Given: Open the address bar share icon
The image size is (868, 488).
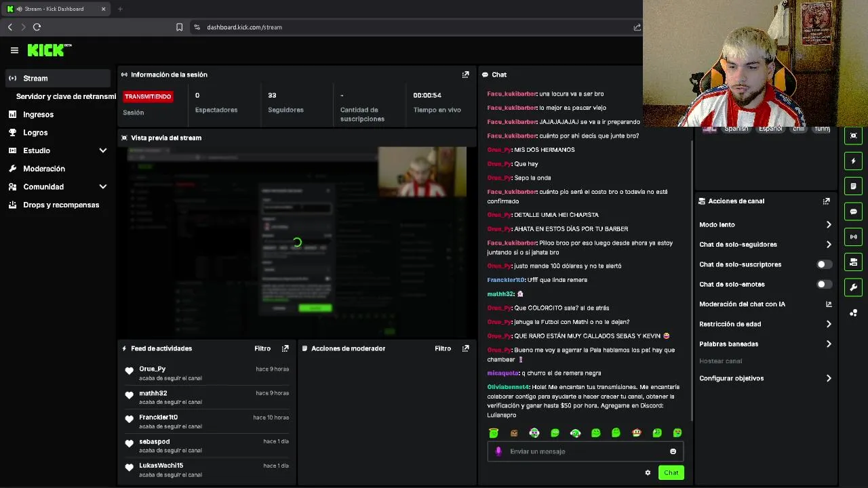Looking at the screenshot, I should 637,27.
